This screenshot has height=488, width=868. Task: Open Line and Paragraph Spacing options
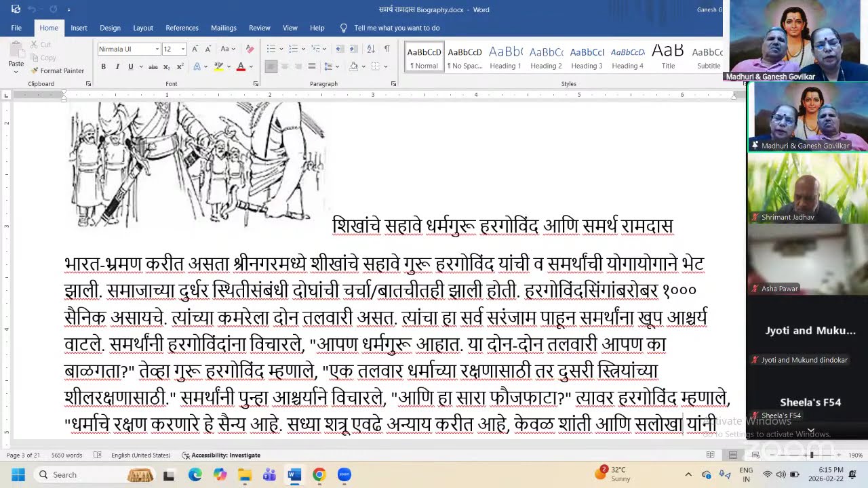329,66
